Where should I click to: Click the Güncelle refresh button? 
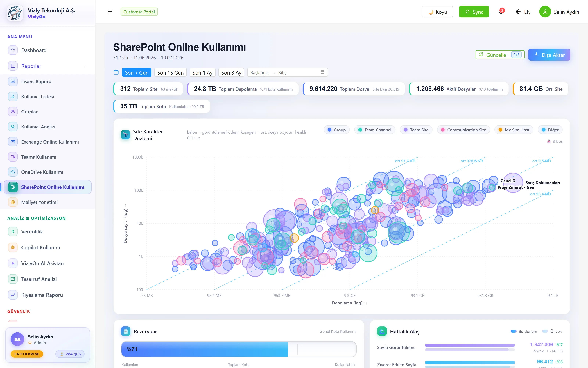(x=500, y=55)
